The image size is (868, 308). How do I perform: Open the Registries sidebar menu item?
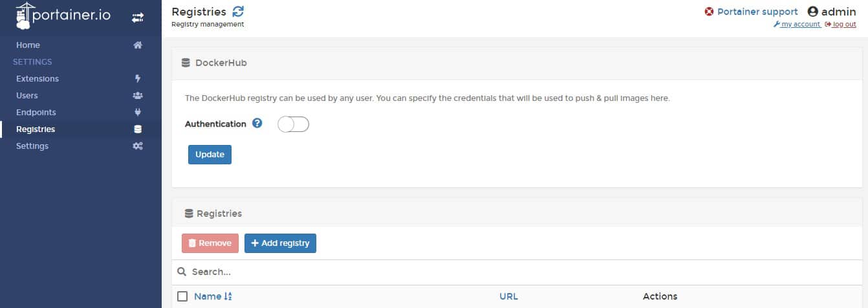pos(36,129)
